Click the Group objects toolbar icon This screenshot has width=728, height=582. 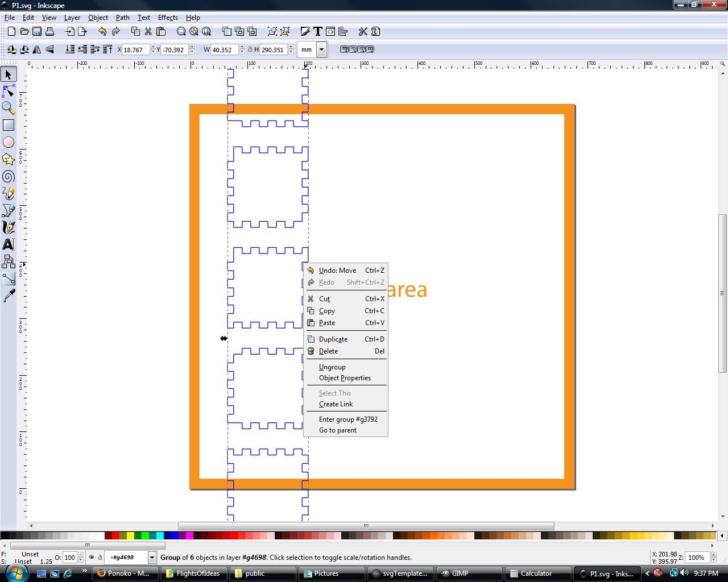pos(272,31)
